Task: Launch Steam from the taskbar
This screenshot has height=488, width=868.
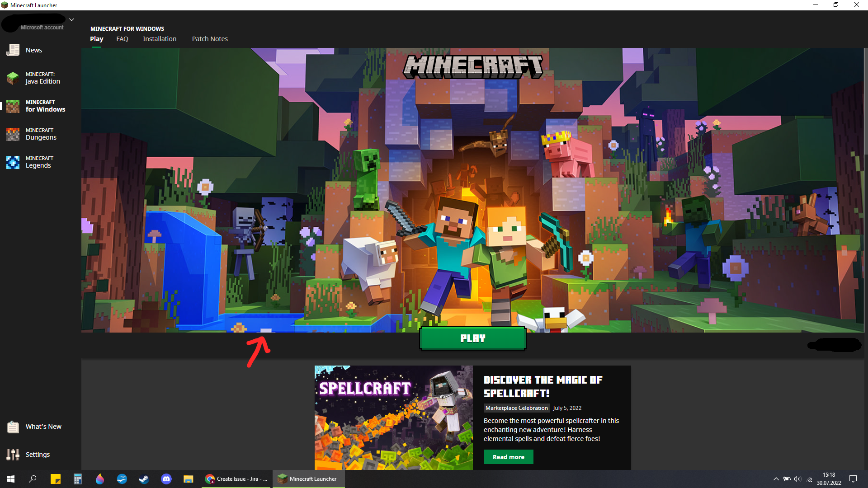Action: pos(144,479)
